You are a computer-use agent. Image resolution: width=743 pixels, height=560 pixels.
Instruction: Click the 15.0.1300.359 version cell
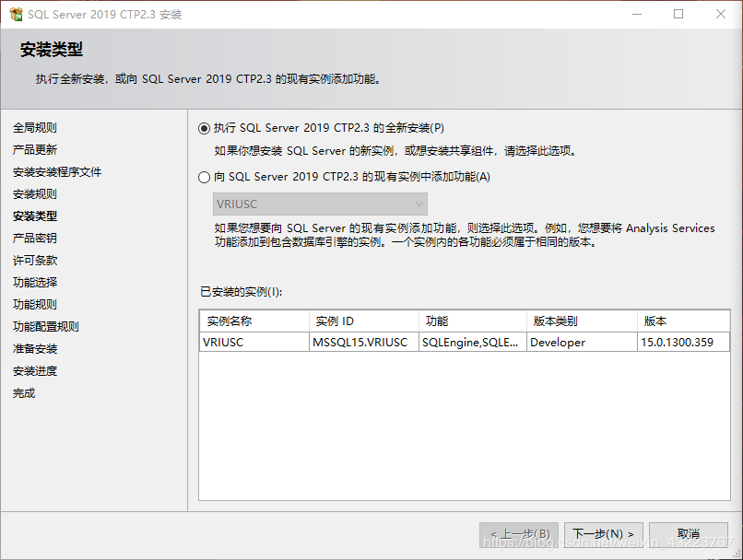tap(683, 343)
